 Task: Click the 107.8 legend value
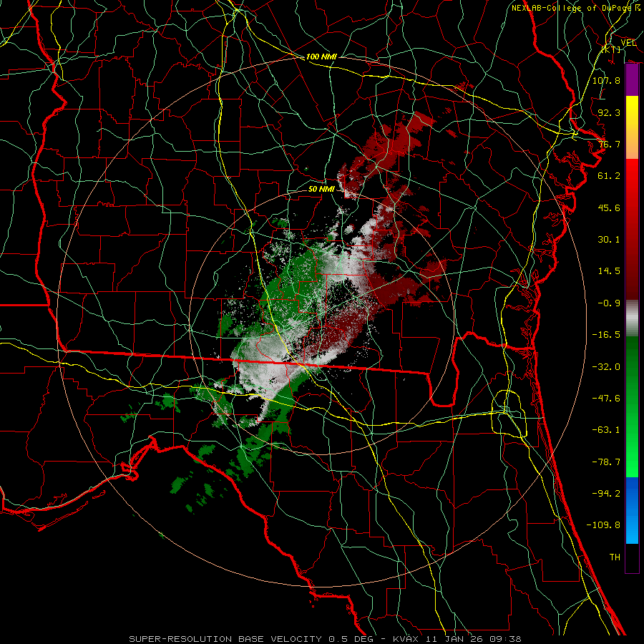point(606,80)
